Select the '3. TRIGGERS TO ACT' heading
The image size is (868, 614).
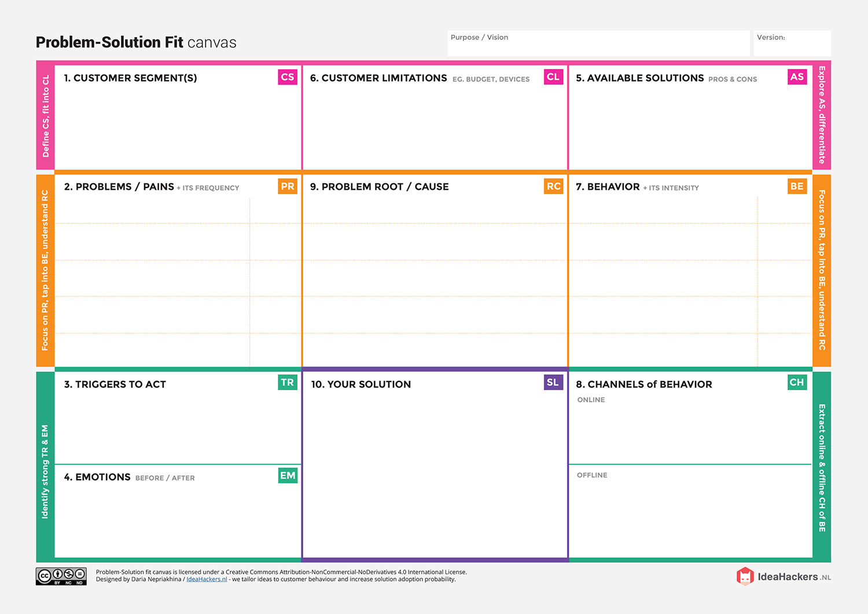tap(115, 384)
